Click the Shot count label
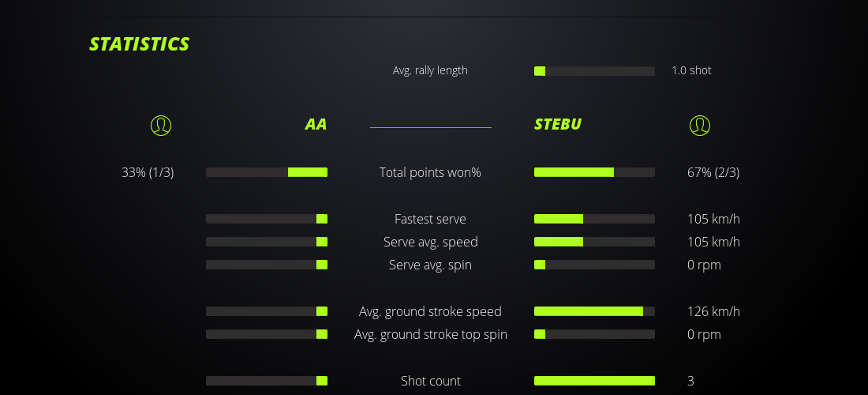 click(430, 381)
